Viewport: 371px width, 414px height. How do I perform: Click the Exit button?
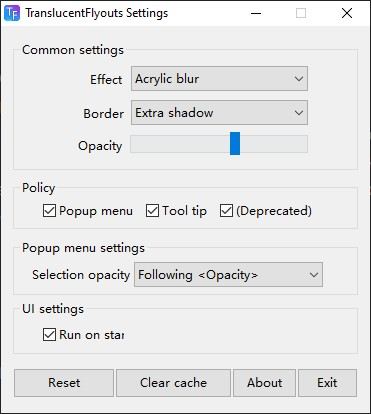click(327, 383)
